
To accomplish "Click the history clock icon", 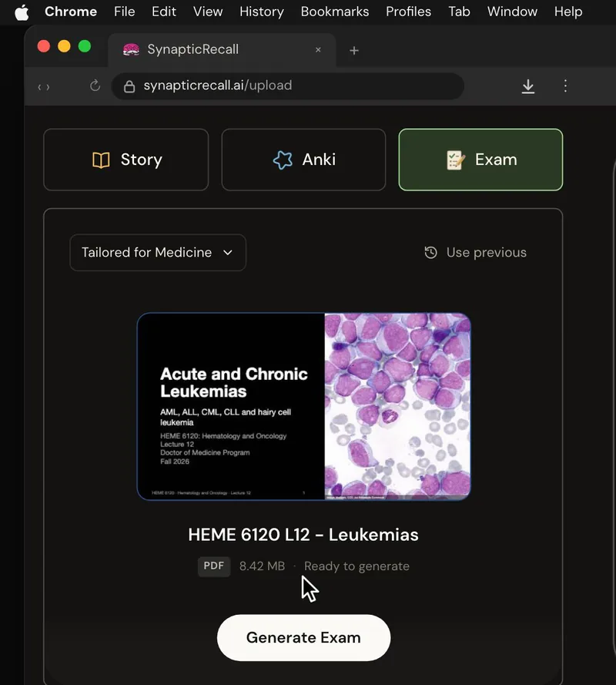I will pos(431,253).
